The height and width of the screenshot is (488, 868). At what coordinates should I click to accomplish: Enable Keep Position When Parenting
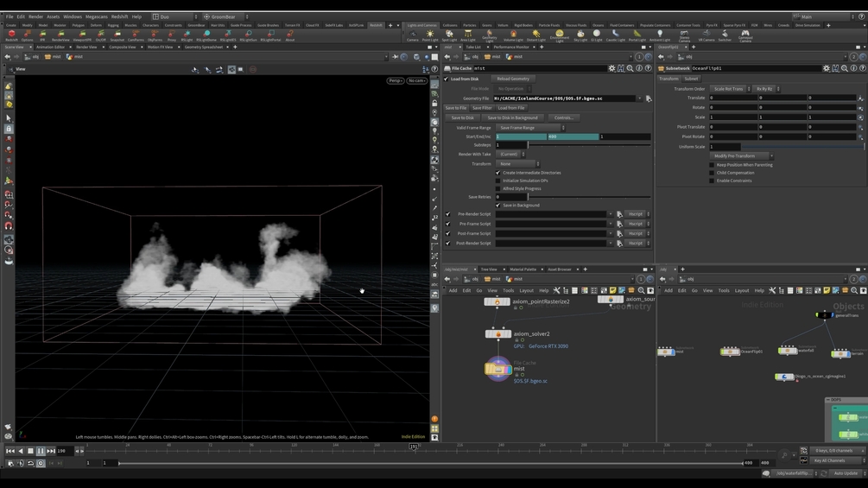click(712, 165)
